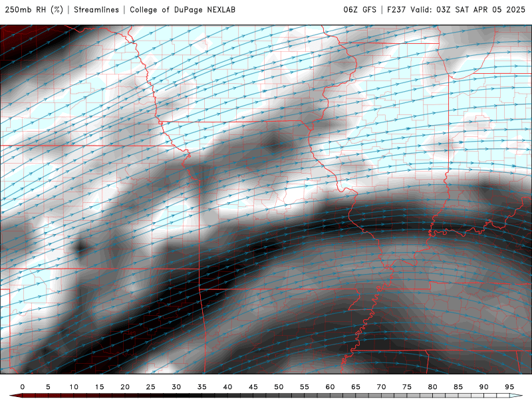Click the colorbar label '0'

[x=23, y=387]
